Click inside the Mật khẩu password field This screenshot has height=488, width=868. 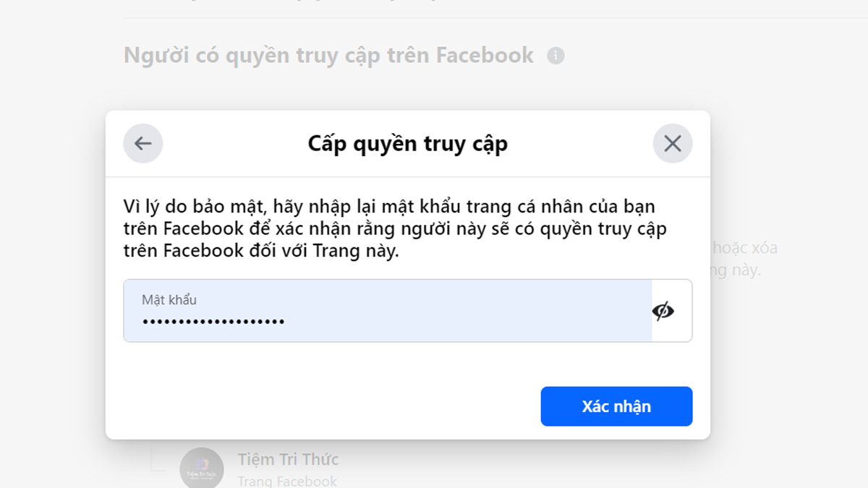tap(362, 311)
